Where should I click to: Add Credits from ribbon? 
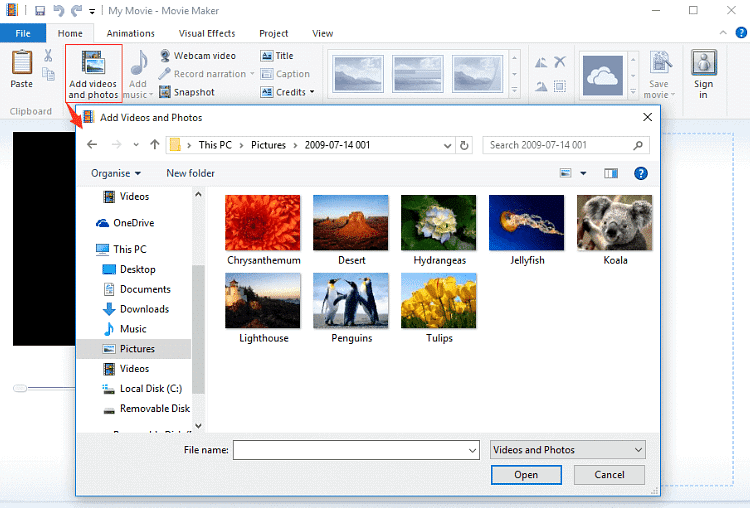[x=283, y=92]
